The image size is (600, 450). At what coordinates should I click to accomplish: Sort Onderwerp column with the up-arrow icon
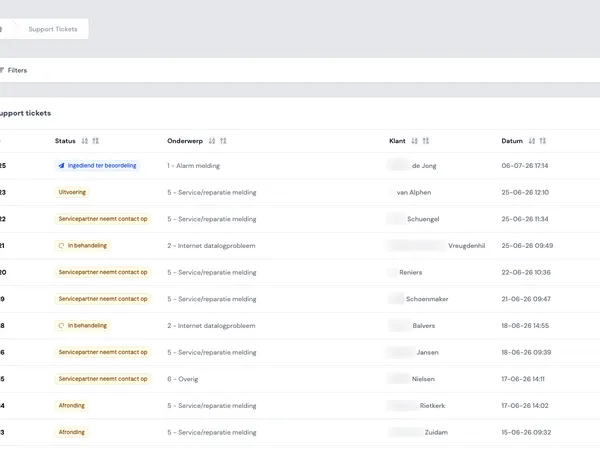pyautogui.click(x=223, y=141)
